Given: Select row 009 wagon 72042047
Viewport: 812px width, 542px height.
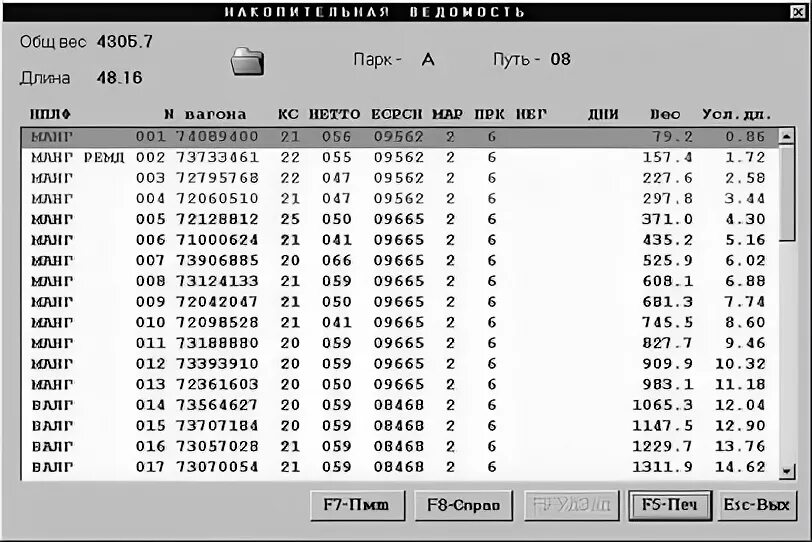Looking at the screenshot, I should pyautogui.click(x=400, y=302).
